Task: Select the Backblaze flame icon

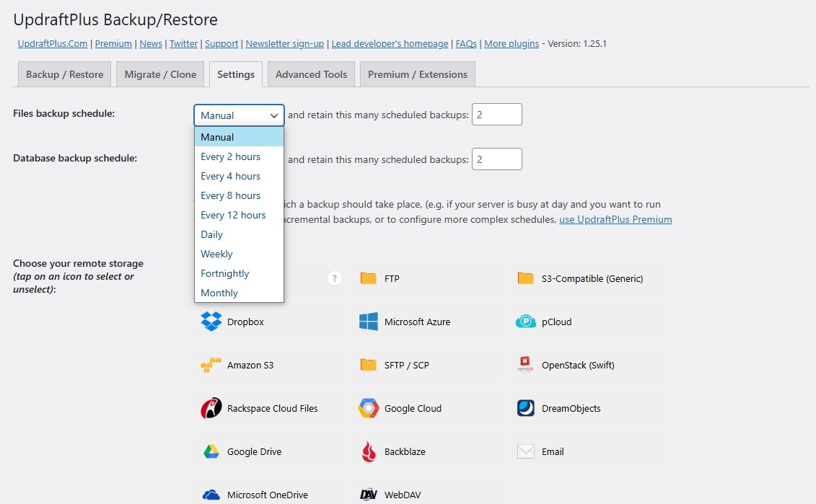Action: [x=369, y=451]
